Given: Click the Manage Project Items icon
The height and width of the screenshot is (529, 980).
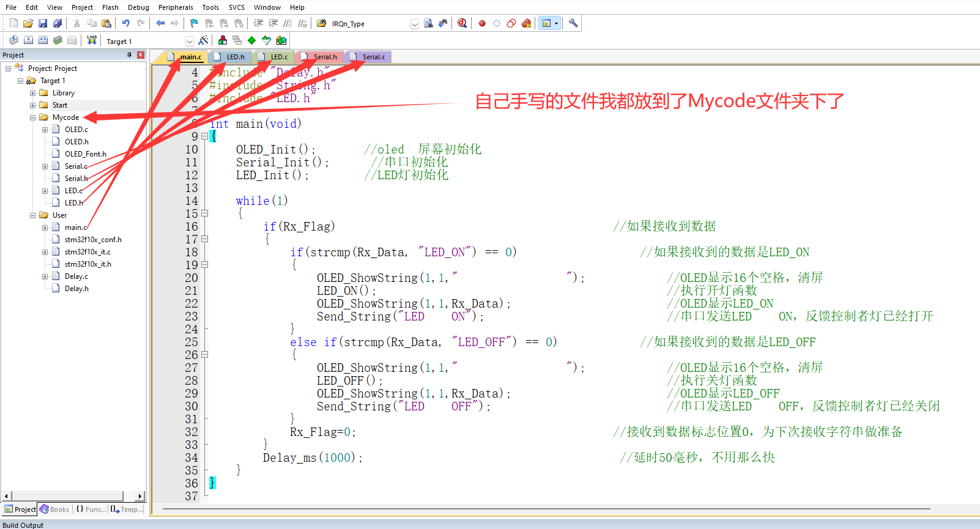Looking at the screenshot, I should click(223, 40).
